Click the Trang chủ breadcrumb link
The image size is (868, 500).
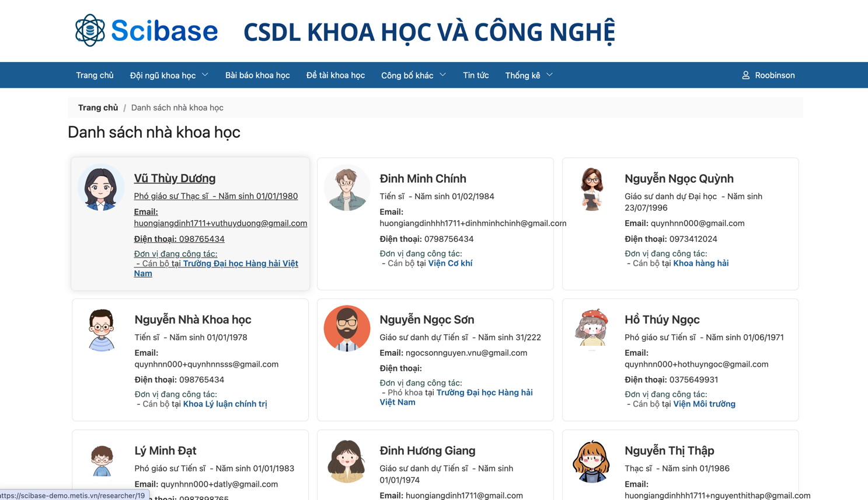point(98,107)
